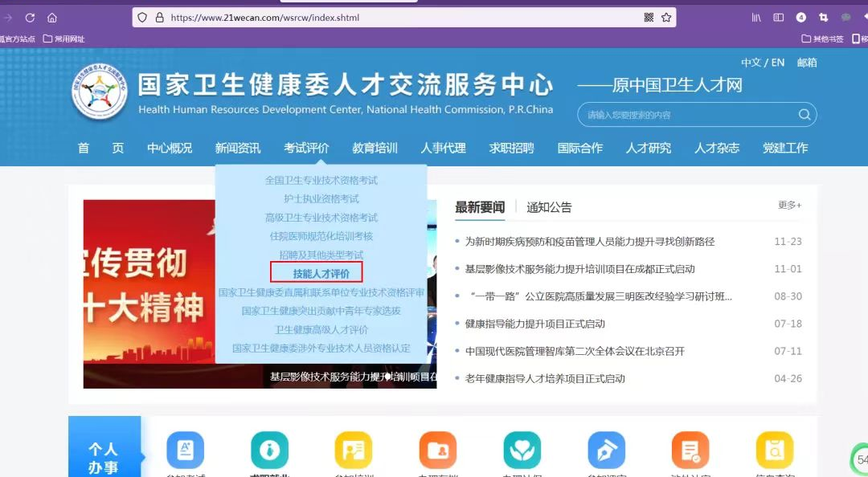Screen dimensions: 868x477
Task: Open the 党建工作 menu
Action: pyautogui.click(x=785, y=148)
